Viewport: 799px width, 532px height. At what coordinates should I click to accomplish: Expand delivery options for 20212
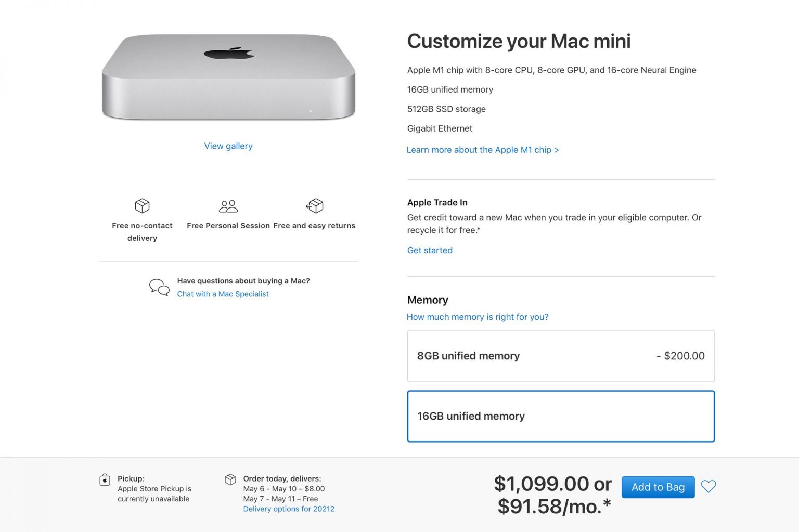[x=289, y=509]
